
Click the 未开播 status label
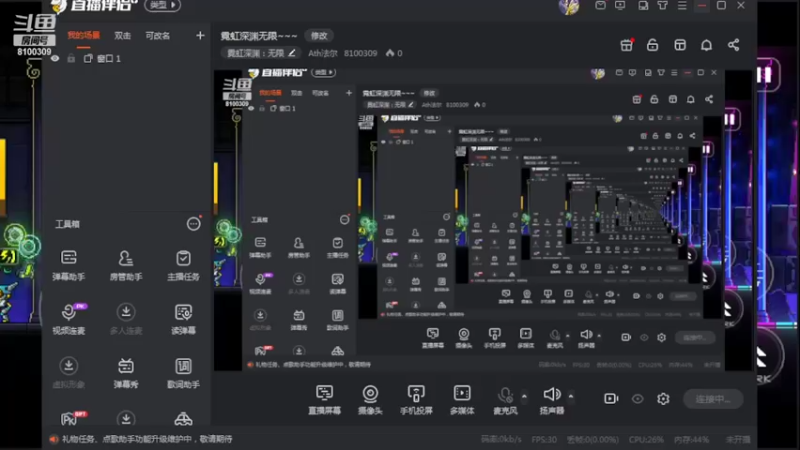pyautogui.click(x=738, y=439)
